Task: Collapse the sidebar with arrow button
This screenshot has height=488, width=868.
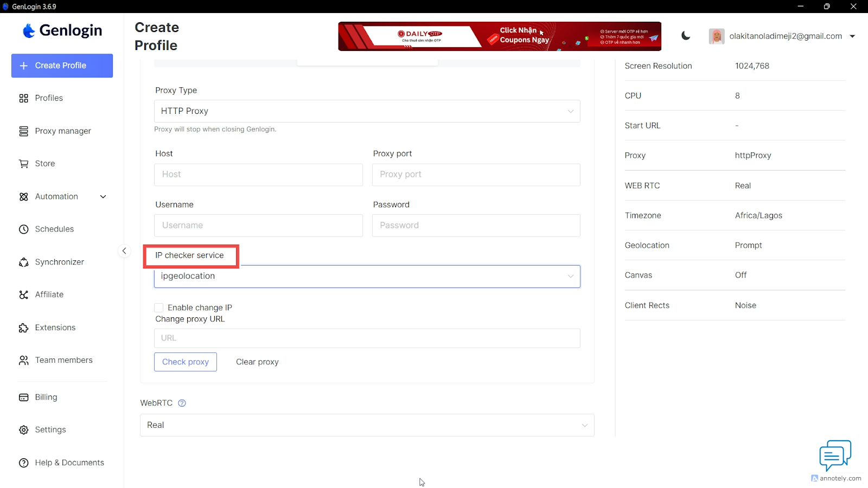Action: point(124,251)
